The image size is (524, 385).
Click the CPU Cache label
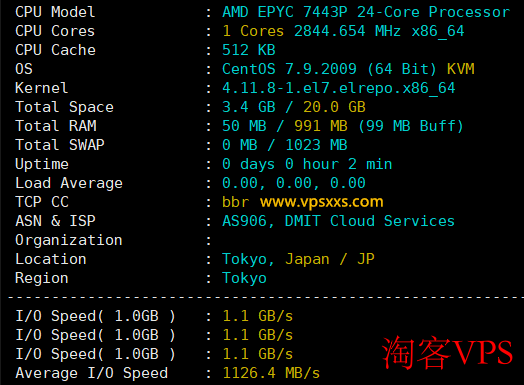coord(55,50)
